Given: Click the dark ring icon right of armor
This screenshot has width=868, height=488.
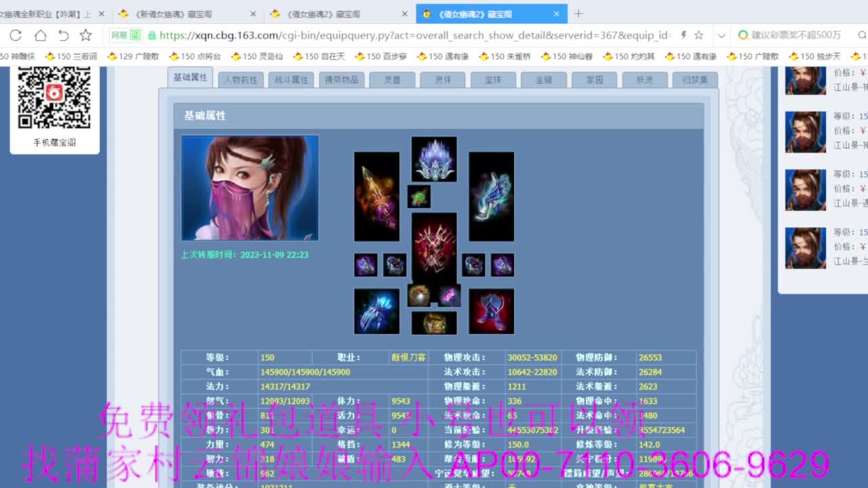Looking at the screenshot, I should pyautogui.click(x=473, y=265).
